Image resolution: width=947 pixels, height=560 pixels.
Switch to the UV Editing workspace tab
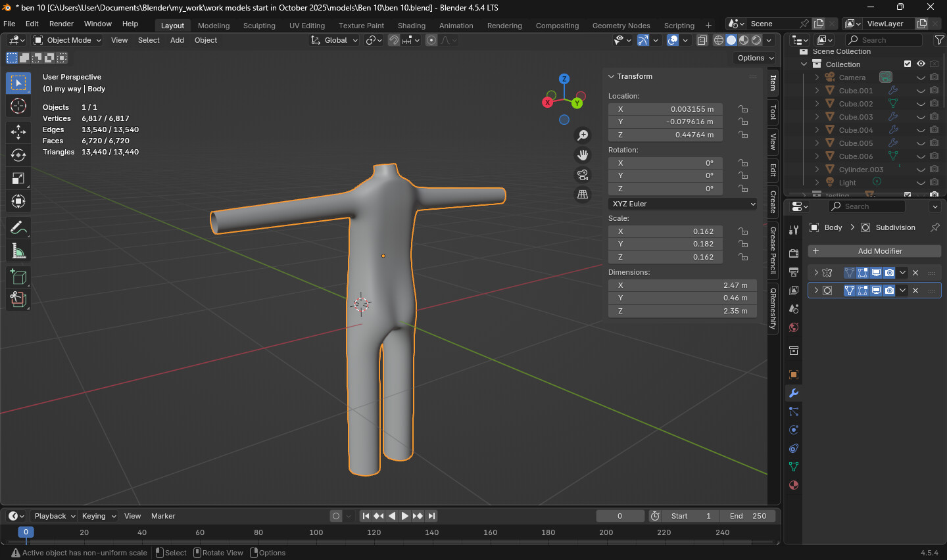307,26
